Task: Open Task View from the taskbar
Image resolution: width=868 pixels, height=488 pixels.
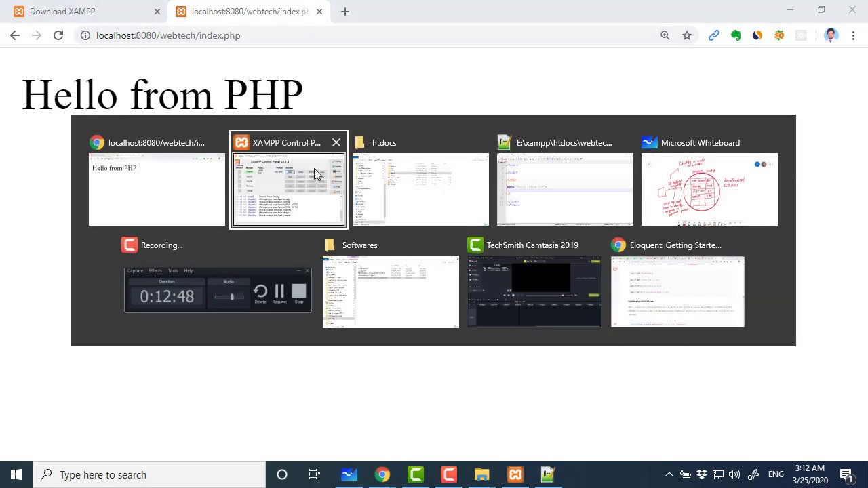Action: point(315,474)
